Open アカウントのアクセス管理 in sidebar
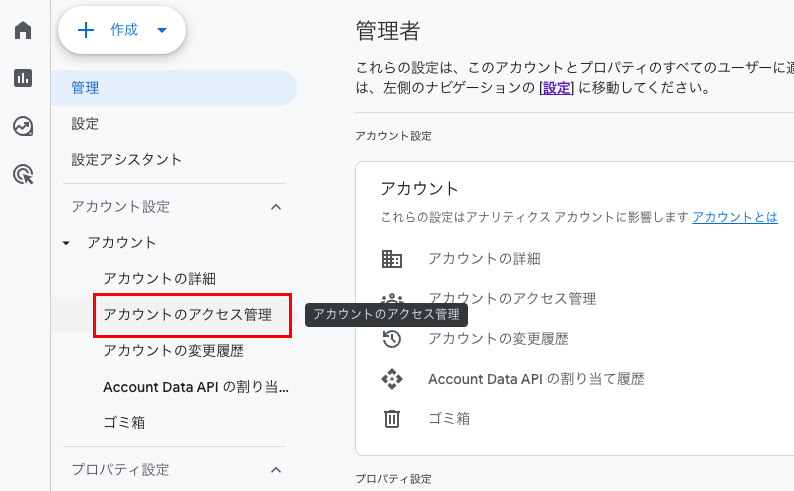Image resolution: width=794 pixels, height=491 pixels. pos(187,315)
